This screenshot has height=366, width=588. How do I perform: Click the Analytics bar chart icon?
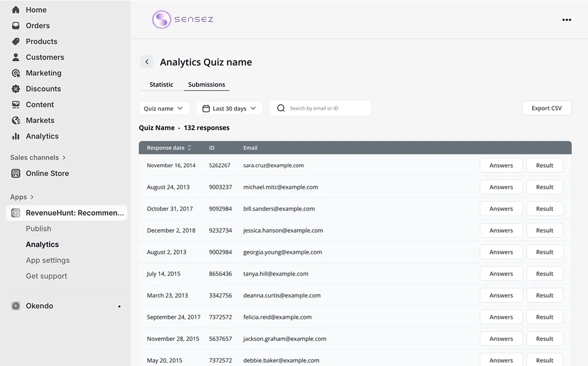point(16,136)
